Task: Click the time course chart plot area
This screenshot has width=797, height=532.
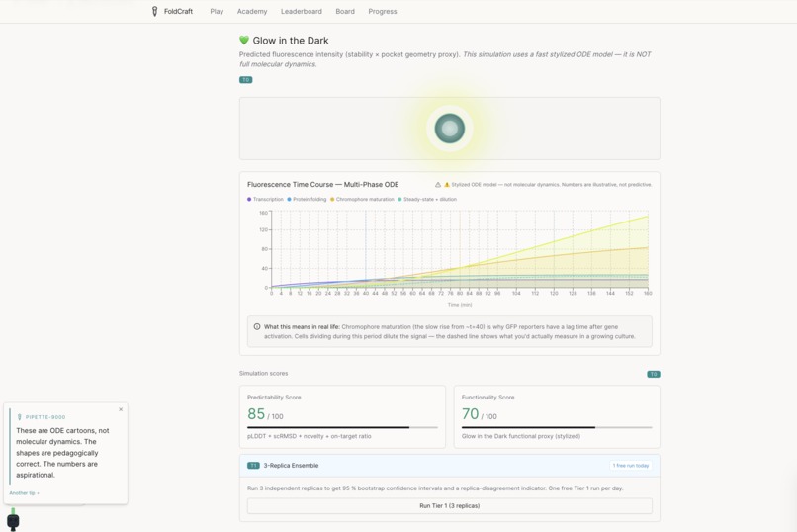Action: 460,249
